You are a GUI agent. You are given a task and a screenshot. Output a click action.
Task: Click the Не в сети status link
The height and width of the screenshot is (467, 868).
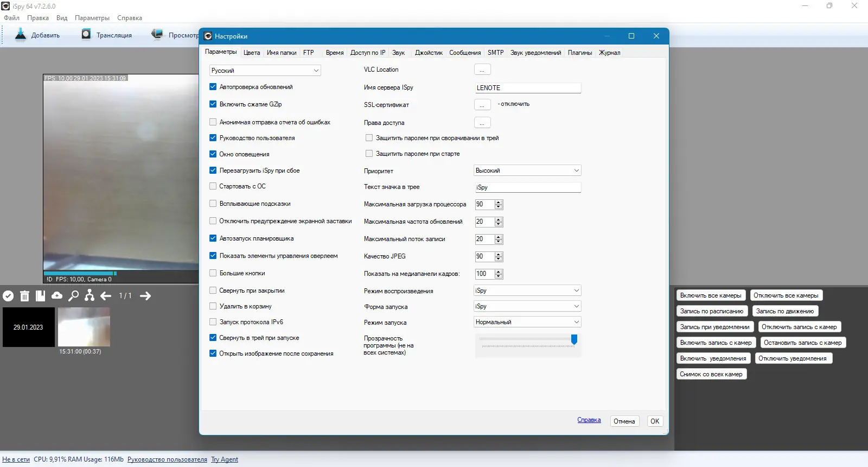(x=16, y=459)
